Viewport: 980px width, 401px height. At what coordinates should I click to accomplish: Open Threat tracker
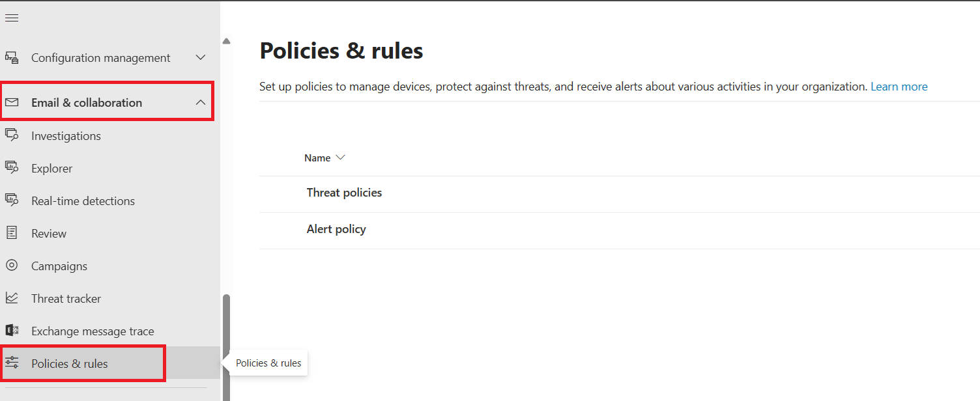coord(66,299)
